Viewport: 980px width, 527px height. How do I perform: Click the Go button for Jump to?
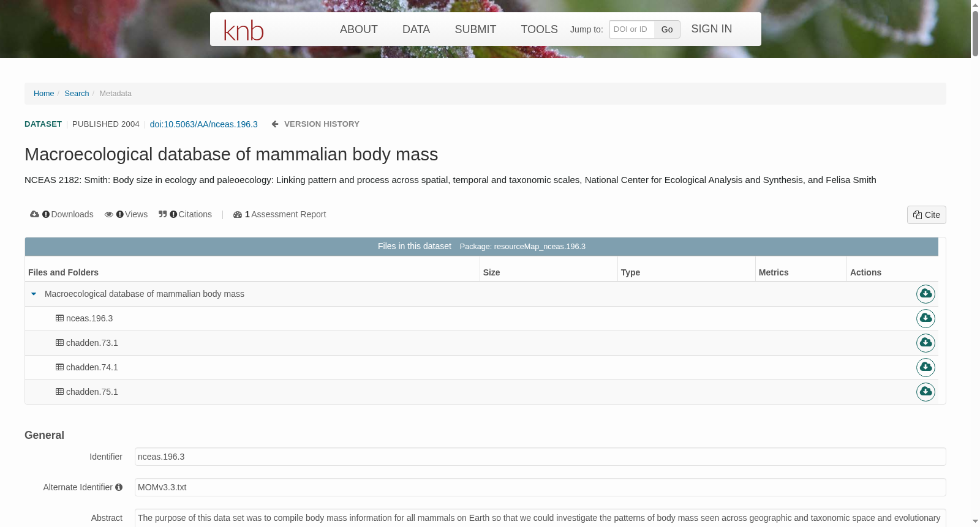[667, 29]
